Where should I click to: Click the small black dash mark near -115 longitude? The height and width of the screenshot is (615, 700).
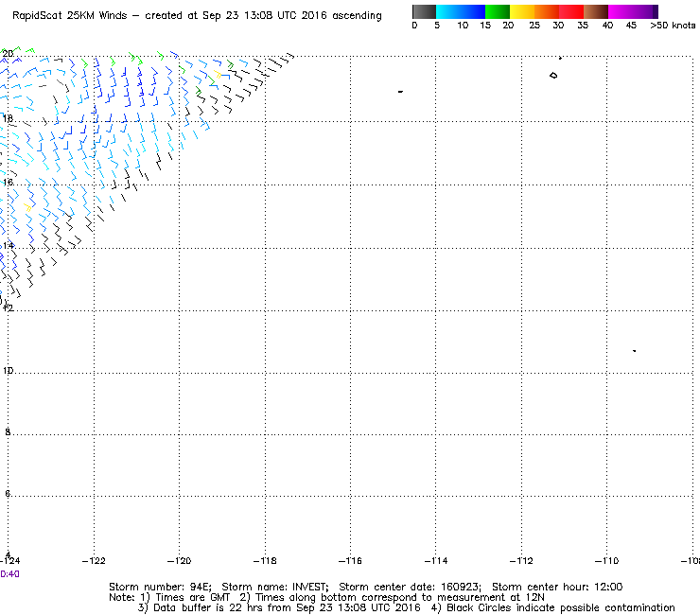[400, 92]
